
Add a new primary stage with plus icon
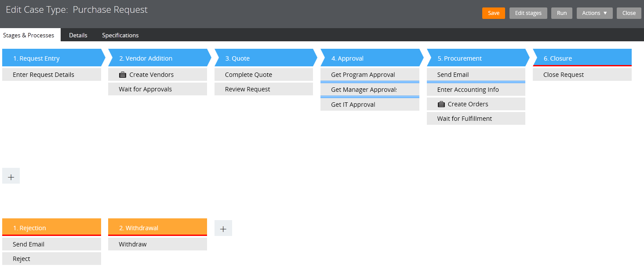coord(11,176)
